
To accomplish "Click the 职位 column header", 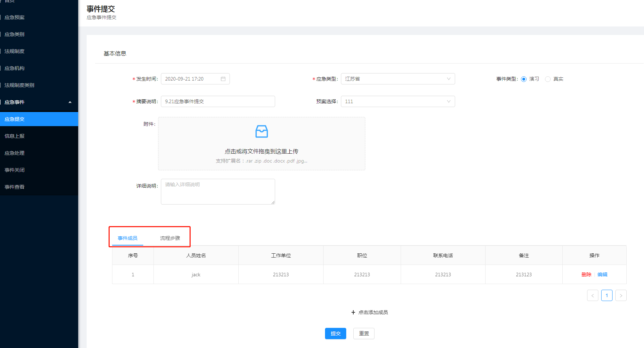I will coord(362,255).
